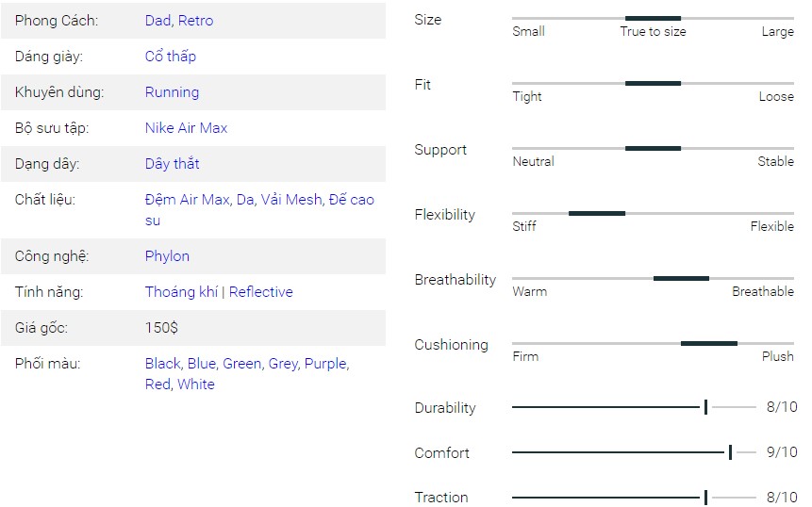The image size is (812, 507).
Task: Select the Black colorway link
Action: (x=163, y=364)
